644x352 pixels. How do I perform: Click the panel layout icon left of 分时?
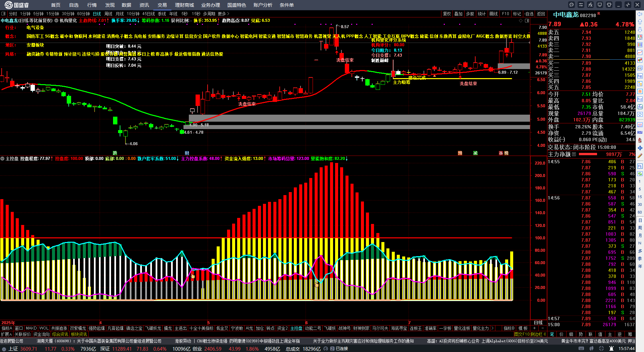coord(3,14)
